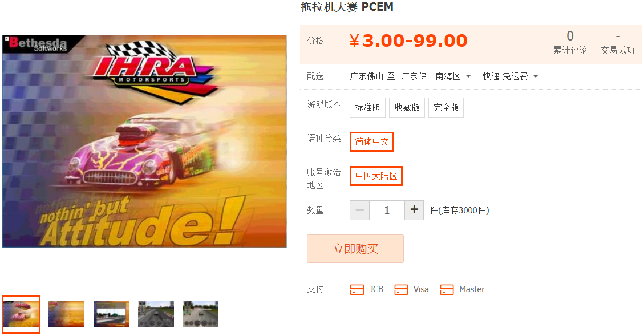Viewport: 644px width, 336px height.
Task: Select the 标准版 game version option
Action: point(367,108)
